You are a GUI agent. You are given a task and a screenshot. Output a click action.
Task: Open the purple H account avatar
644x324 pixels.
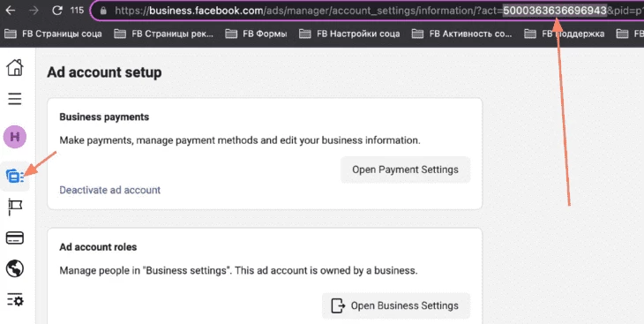coord(15,137)
